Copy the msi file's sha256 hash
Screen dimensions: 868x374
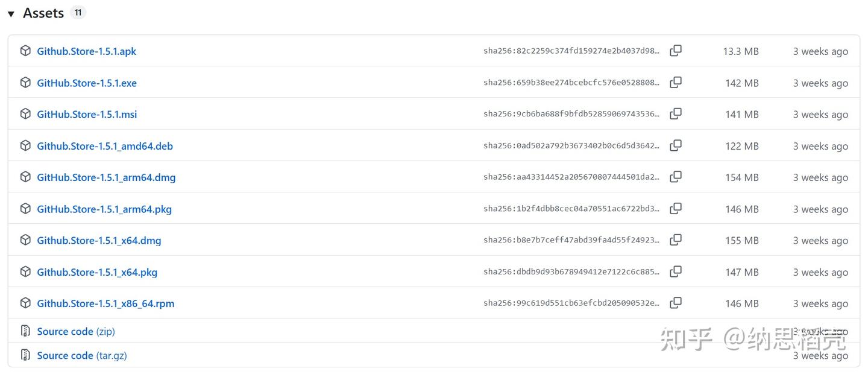676,114
